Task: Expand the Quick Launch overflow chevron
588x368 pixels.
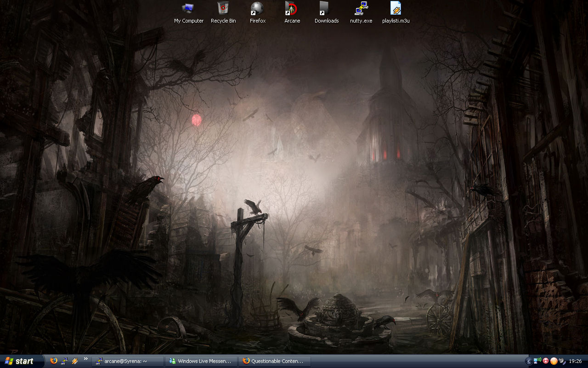Action: [85, 359]
